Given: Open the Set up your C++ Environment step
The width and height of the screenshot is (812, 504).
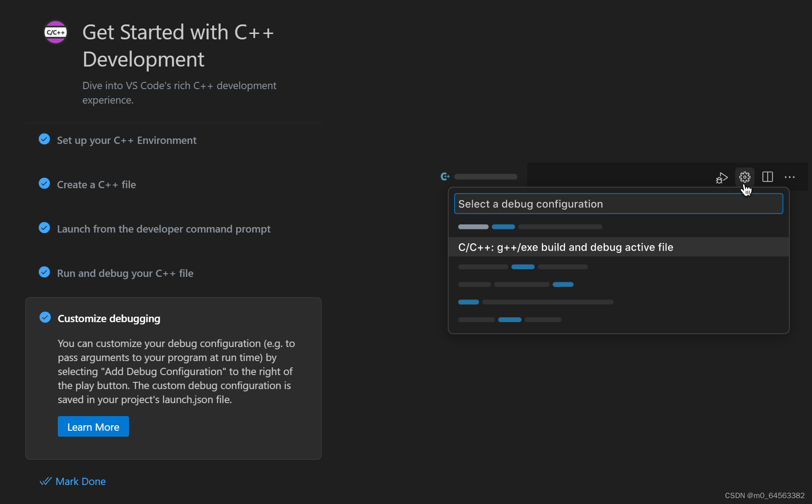Looking at the screenshot, I should point(127,140).
